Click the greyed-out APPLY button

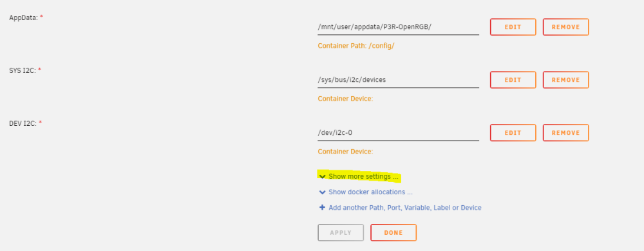pyautogui.click(x=341, y=232)
